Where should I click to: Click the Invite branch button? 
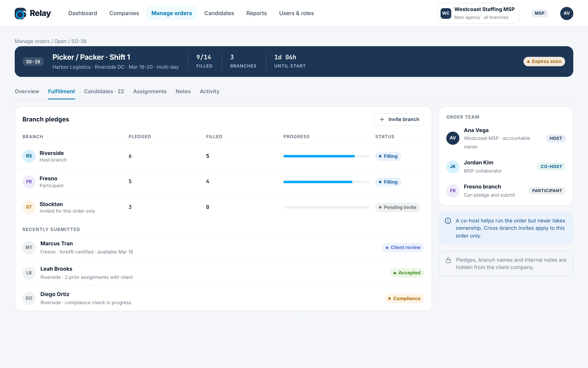399,119
